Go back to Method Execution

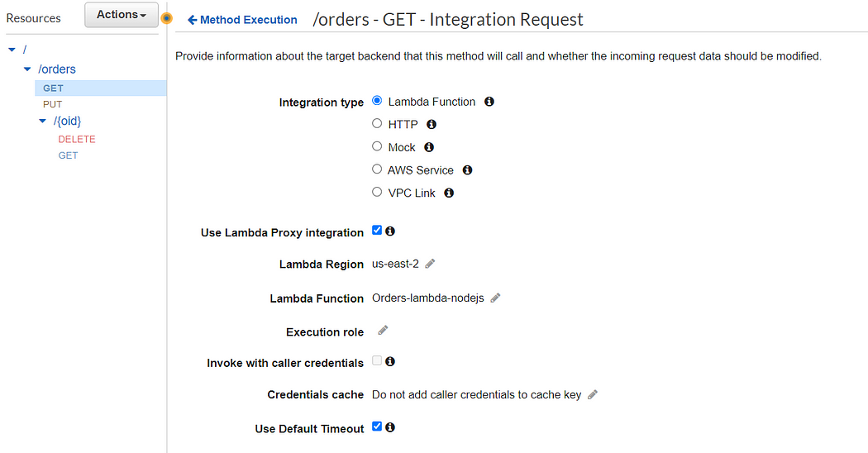242,20
